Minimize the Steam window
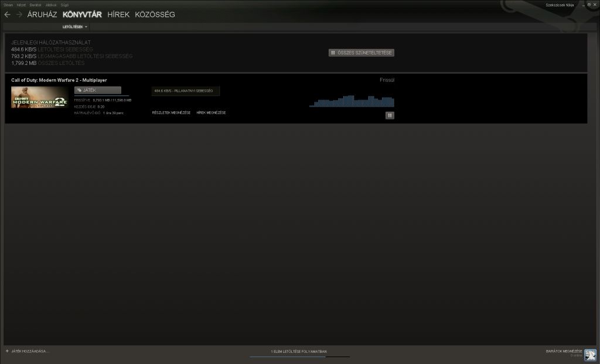The width and height of the screenshot is (600, 364). coord(583,5)
